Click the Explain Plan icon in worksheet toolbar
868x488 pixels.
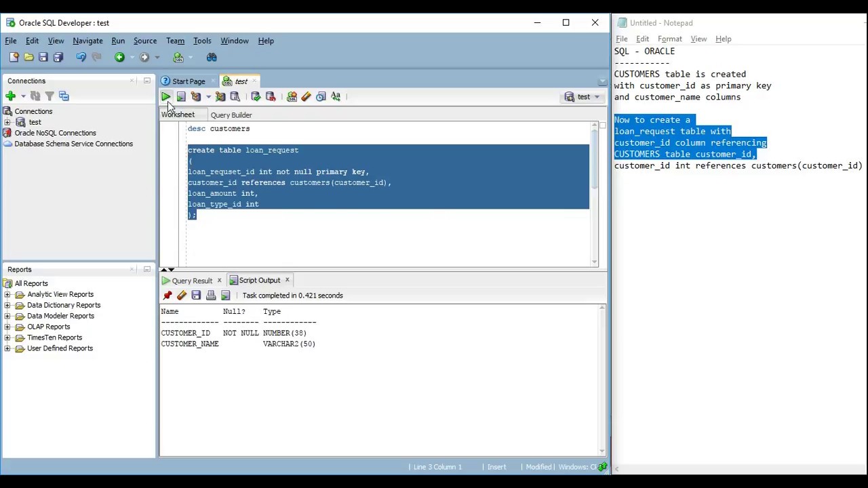tap(196, 97)
